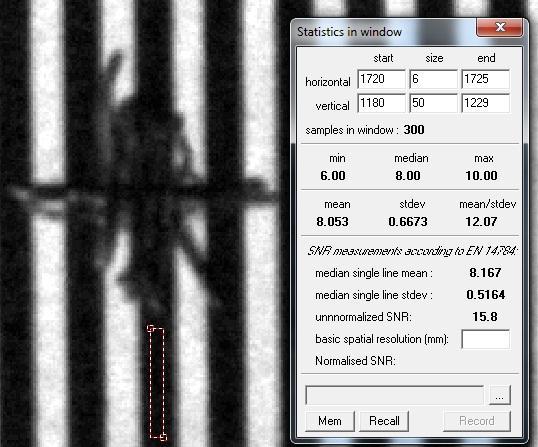
Task: Click the Normalised SNR label
Action: [x=355, y=361]
